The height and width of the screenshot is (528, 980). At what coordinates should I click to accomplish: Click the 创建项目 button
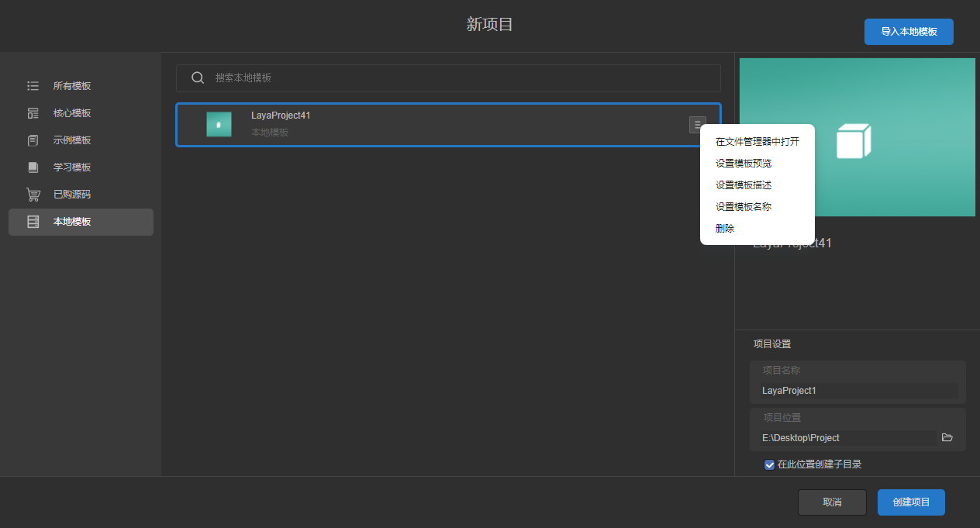click(x=911, y=502)
